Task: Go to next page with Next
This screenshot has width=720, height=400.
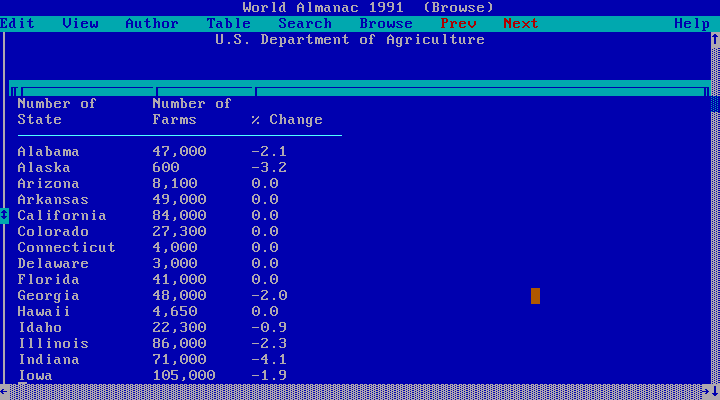Action: coord(520,23)
